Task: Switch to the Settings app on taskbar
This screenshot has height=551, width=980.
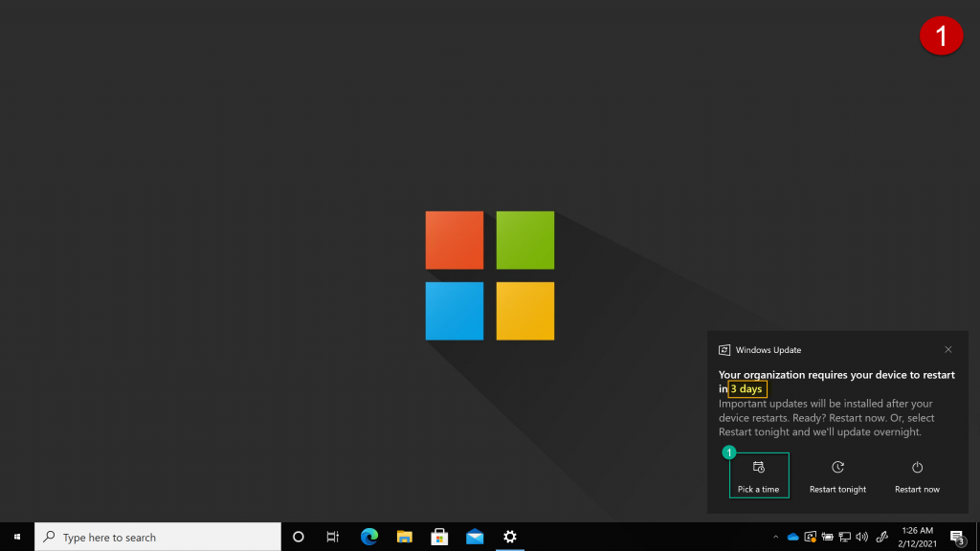Action: tap(510, 537)
